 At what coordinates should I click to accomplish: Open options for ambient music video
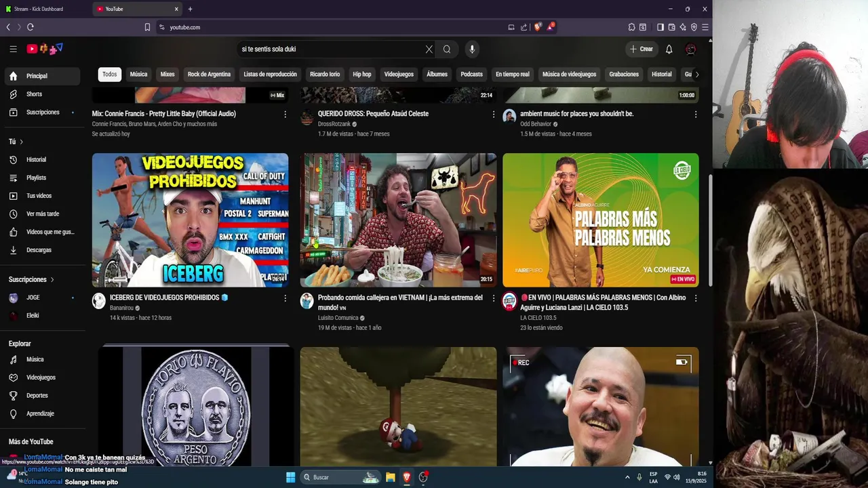tap(695, 115)
